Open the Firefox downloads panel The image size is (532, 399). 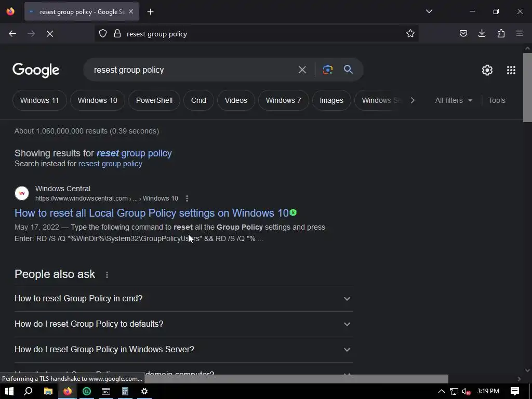[x=482, y=33]
